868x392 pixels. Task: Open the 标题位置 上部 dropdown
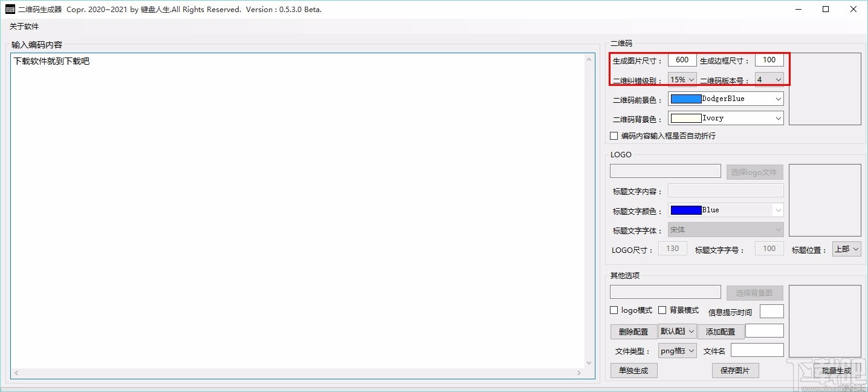coord(846,249)
